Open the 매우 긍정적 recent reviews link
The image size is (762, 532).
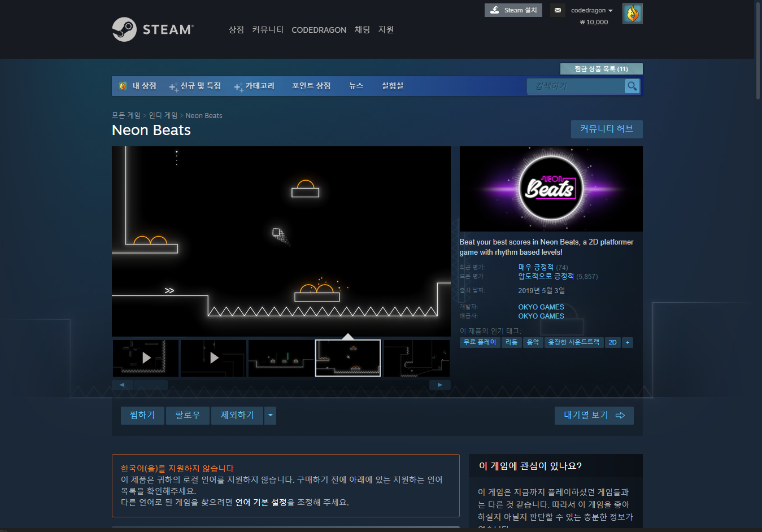coord(536,267)
